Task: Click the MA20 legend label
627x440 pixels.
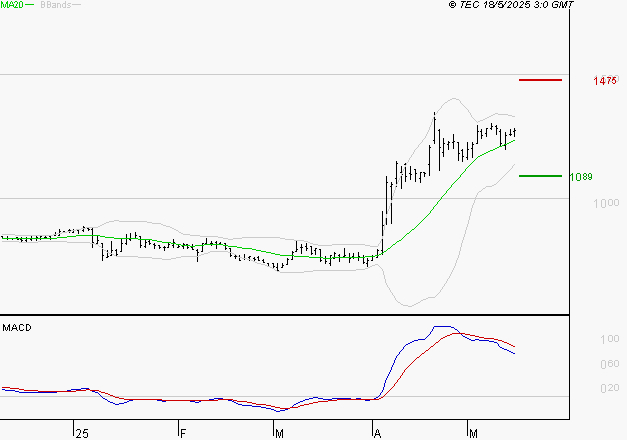Action: pyautogui.click(x=11, y=5)
